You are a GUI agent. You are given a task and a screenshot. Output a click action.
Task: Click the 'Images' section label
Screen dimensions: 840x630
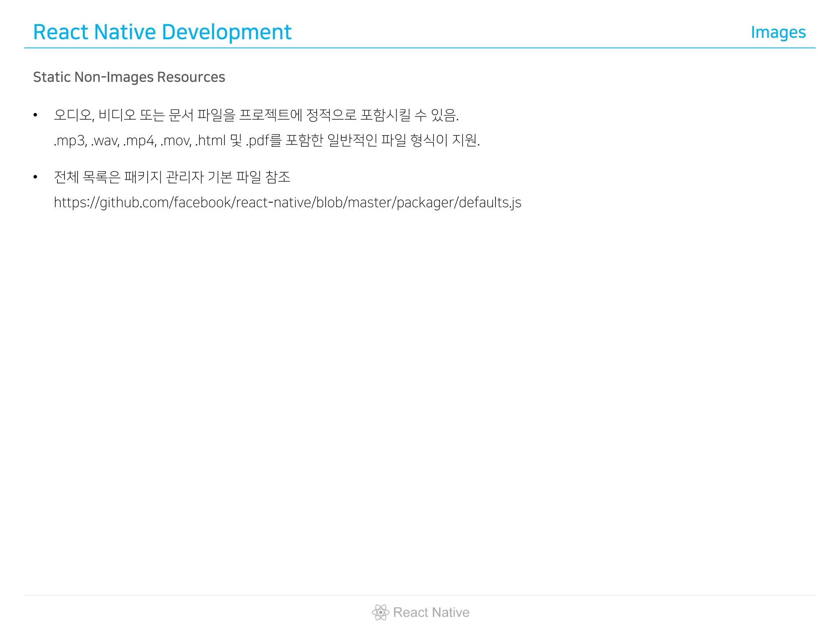778,32
